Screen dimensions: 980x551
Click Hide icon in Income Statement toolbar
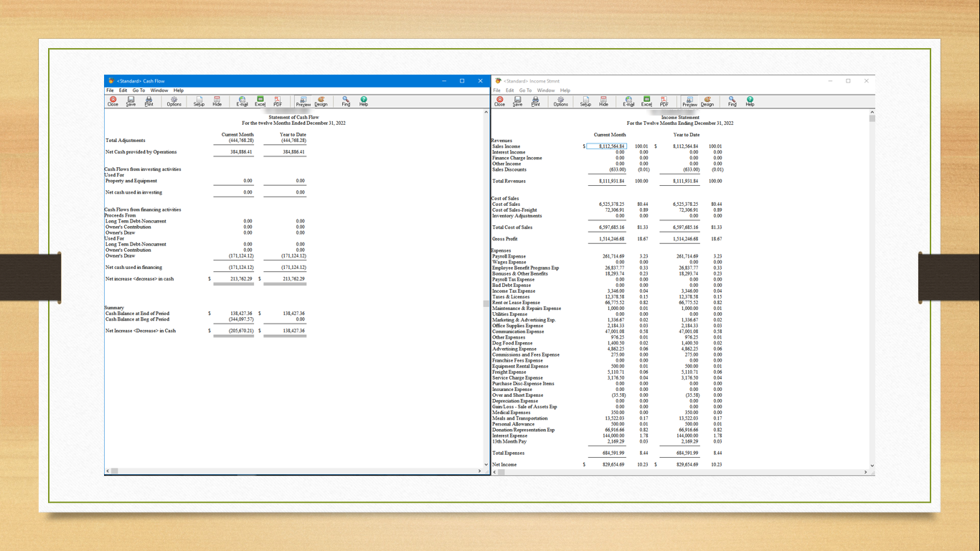603,101
